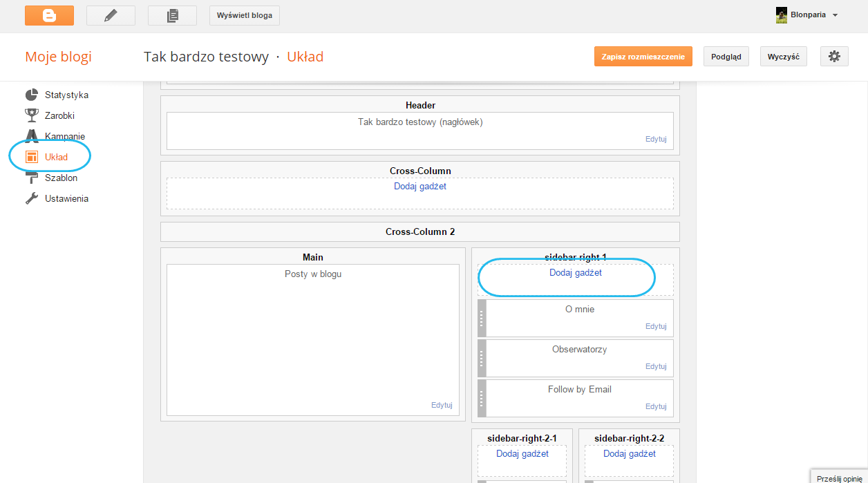
Task: Click the Tak bardzo testowy (nagłówek) text
Action: 420,122
